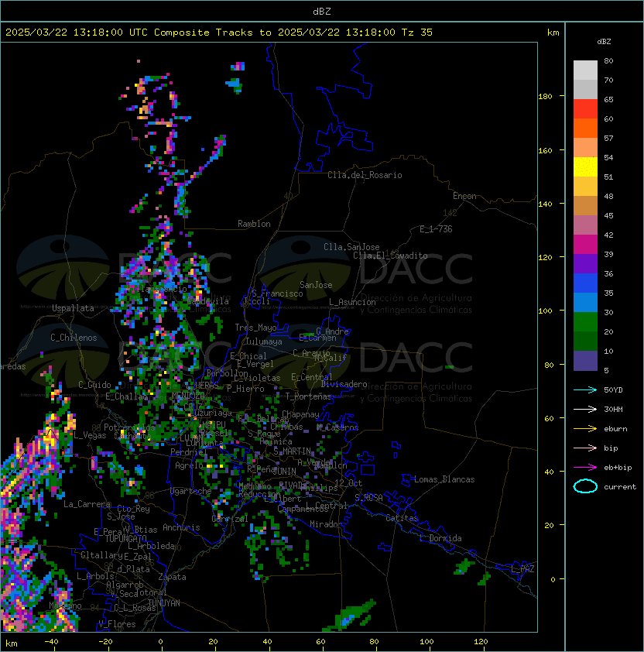The width and height of the screenshot is (644, 652).
Task: Click the dBZ title at top
Action: (x=322, y=11)
